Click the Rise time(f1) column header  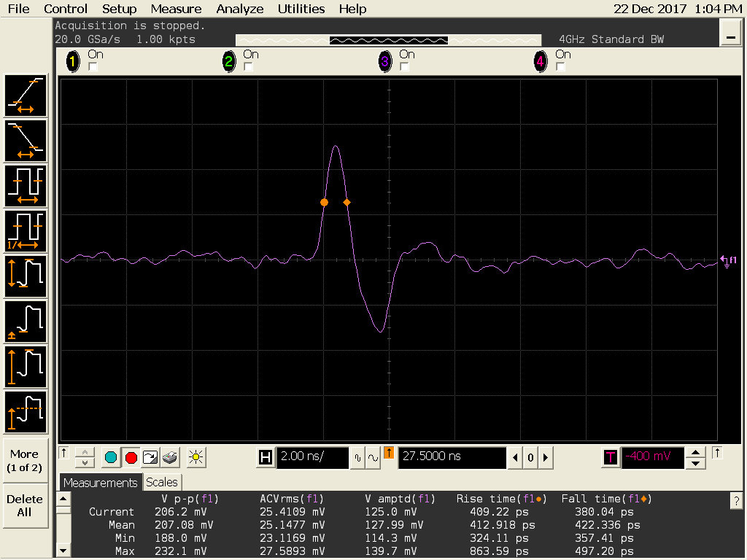pos(501,499)
